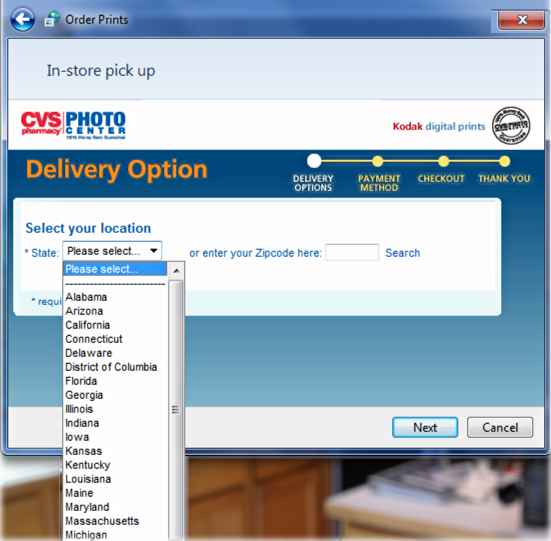Click the Delivery Options step circle
551x541 pixels.
[314, 161]
